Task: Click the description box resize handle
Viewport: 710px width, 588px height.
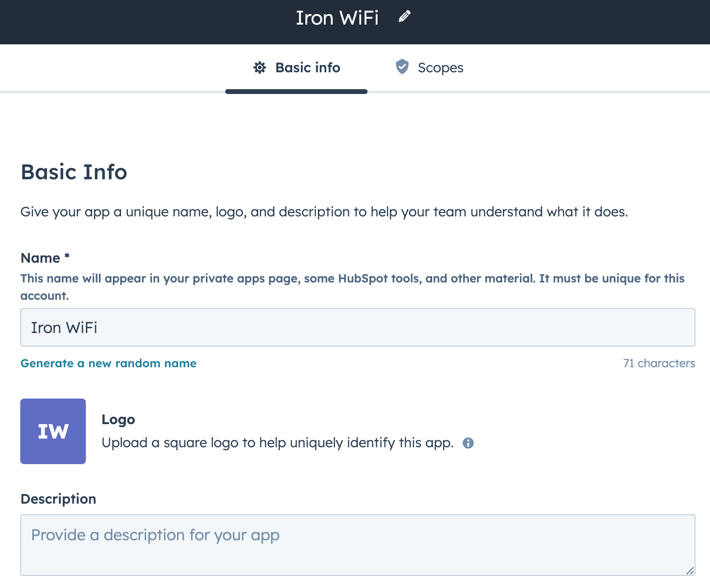Action: tap(690, 570)
